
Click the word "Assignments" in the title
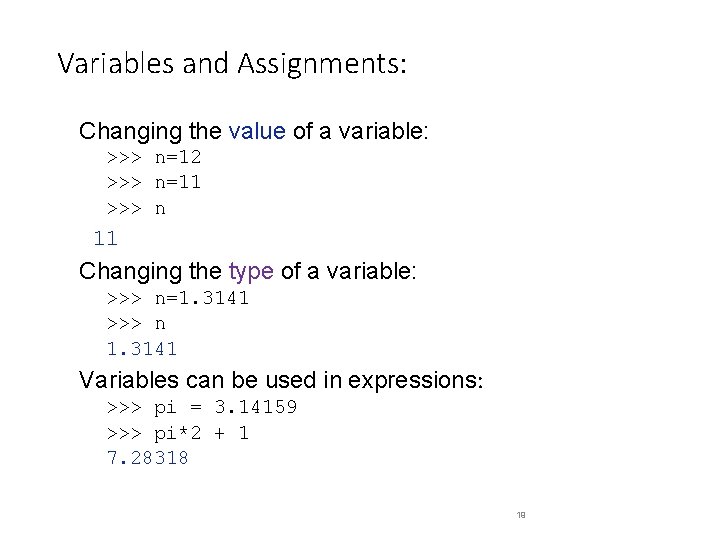point(317,63)
